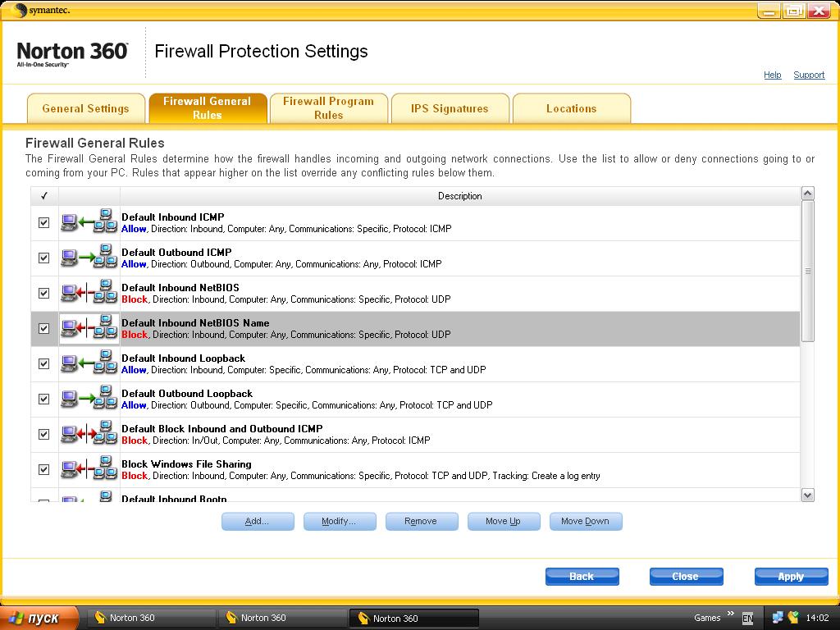Click the Norton 360 logo
Screen dimensions: 840x630
coord(72,54)
